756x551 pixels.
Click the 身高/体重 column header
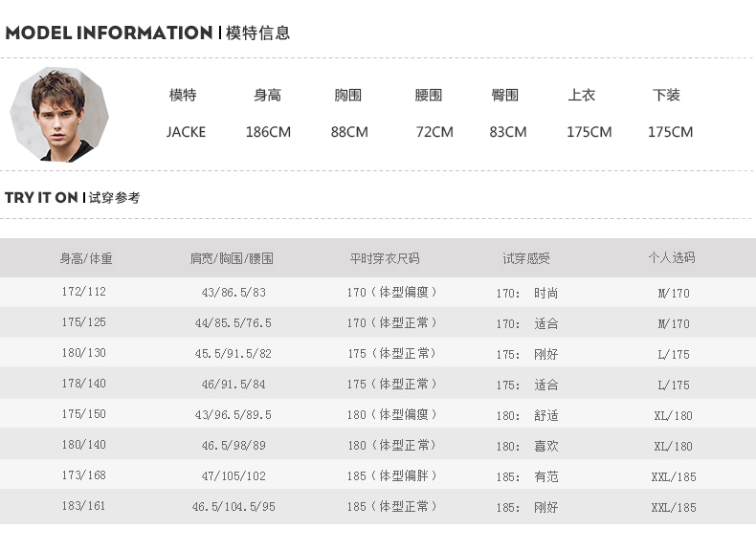[x=86, y=258]
